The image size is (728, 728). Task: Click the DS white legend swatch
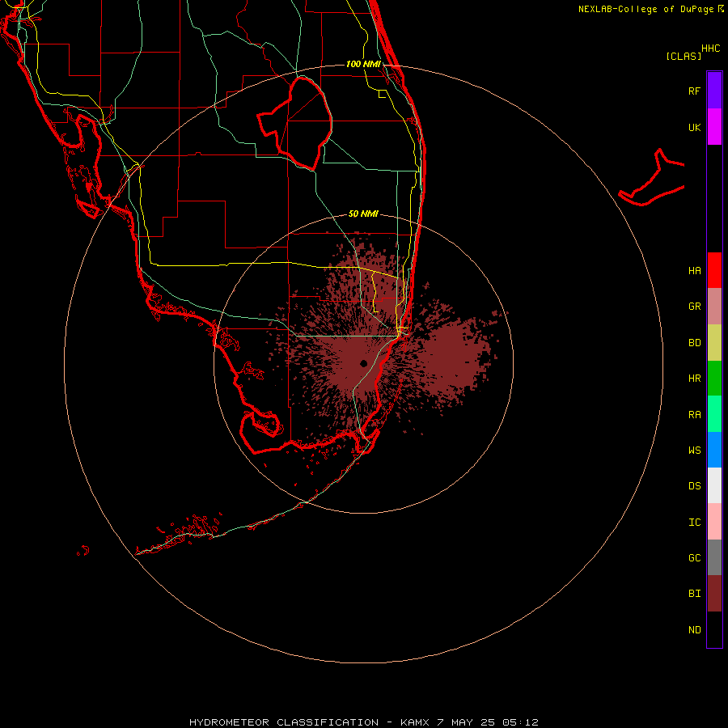pyautogui.click(x=714, y=485)
